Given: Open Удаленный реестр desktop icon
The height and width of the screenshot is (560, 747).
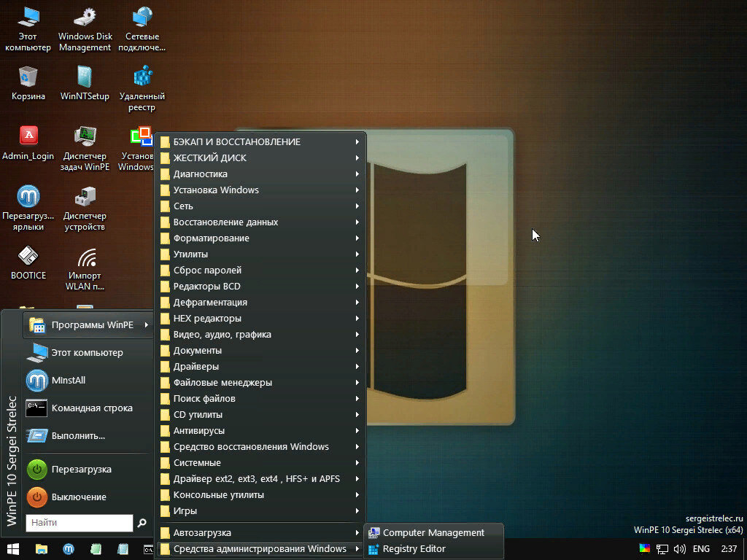Looking at the screenshot, I should click(142, 88).
